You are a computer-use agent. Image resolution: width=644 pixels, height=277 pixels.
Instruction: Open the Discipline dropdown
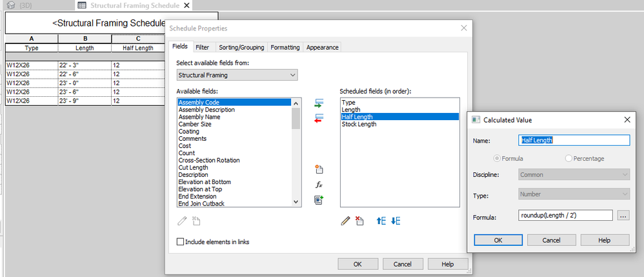click(x=574, y=175)
